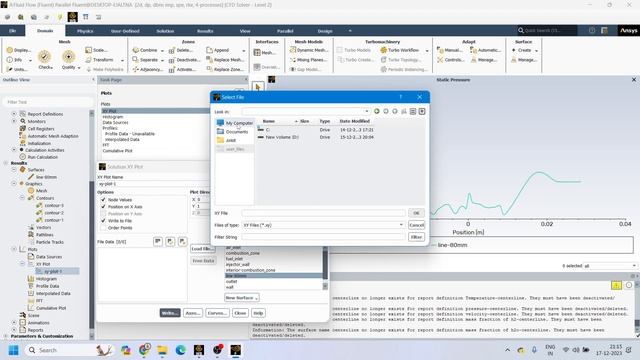Select Documents in Select File sidebar
The image size is (640, 360).
click(233, 131)
